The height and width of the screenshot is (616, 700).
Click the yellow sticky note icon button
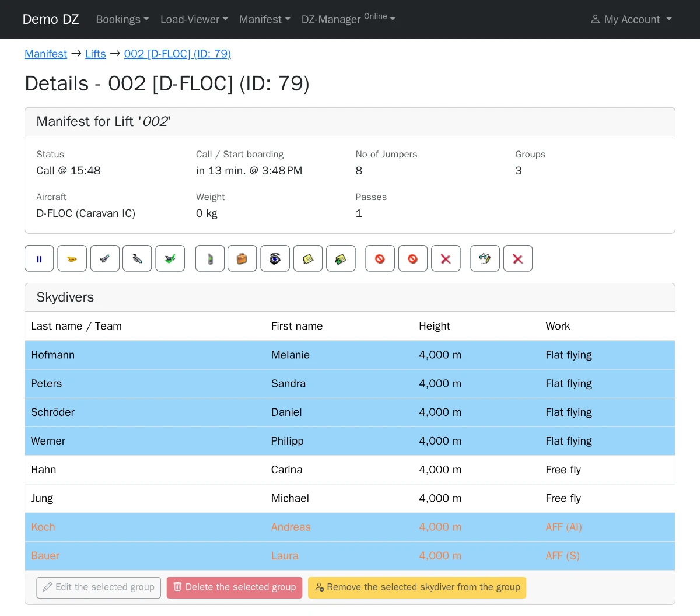pos(308,258)
